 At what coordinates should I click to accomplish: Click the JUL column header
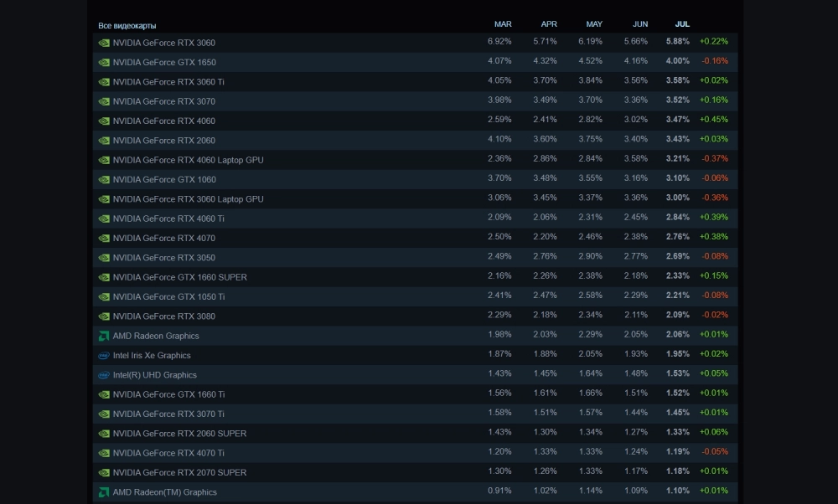click(682, 24)
